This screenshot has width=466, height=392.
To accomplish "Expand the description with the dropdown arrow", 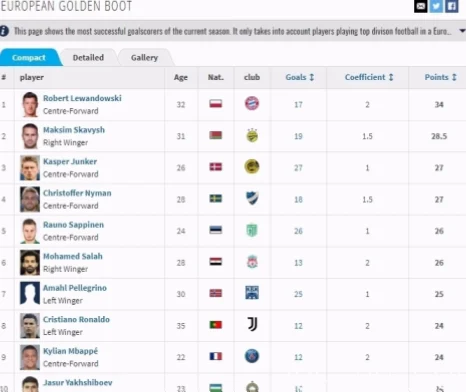I will pos(462,31).
